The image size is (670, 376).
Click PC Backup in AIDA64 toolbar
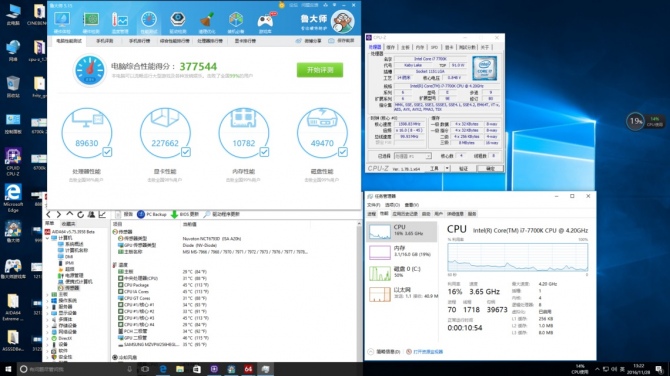tap(152, 214)
